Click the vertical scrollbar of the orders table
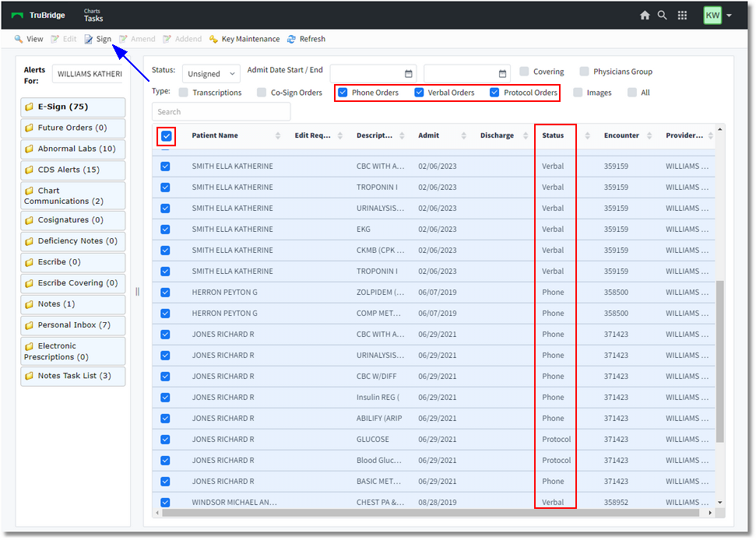 tap(720, 361)
